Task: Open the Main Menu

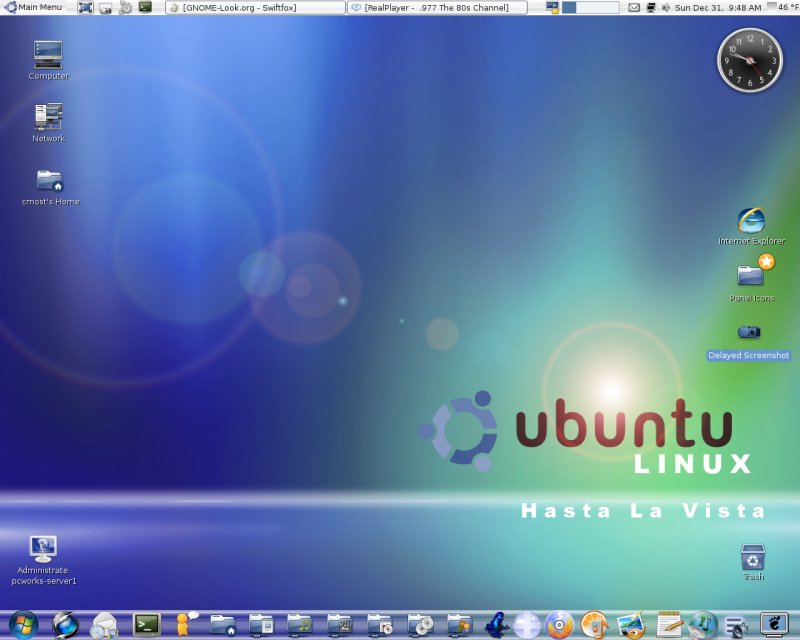Action: [33, 7]
